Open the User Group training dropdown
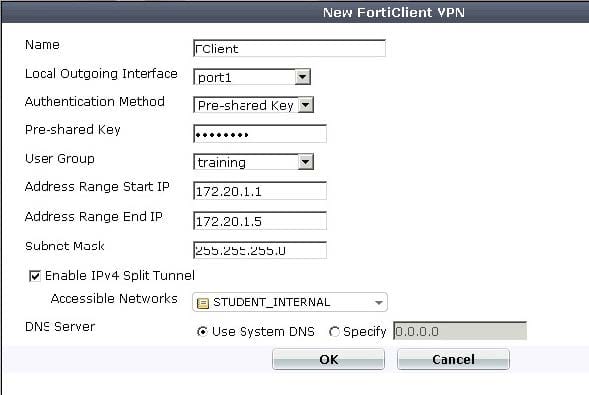The width and height of the screenshot is (589, 395). tap(254, 162)
